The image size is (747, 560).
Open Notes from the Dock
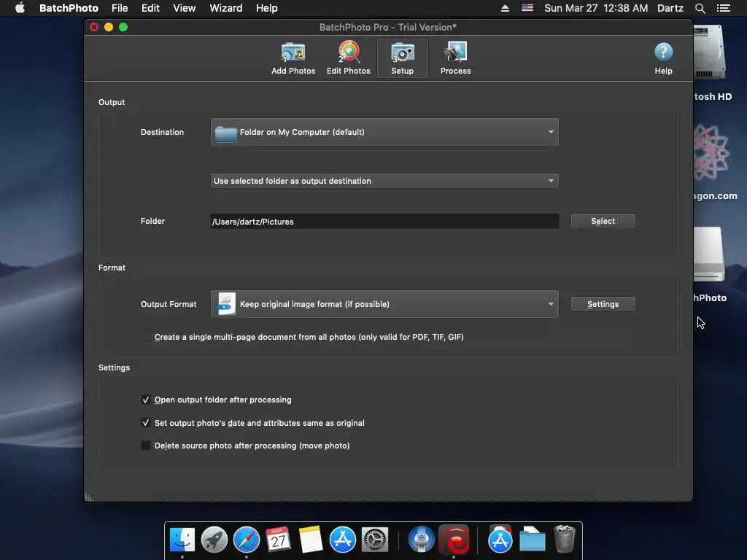[311, 540]
